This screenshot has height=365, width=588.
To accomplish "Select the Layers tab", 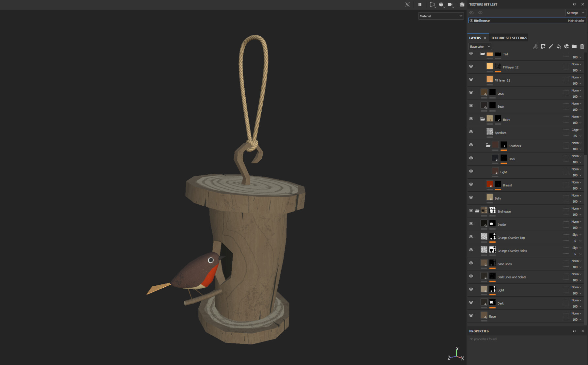I will pyautogui.click(x=475, y=38).
